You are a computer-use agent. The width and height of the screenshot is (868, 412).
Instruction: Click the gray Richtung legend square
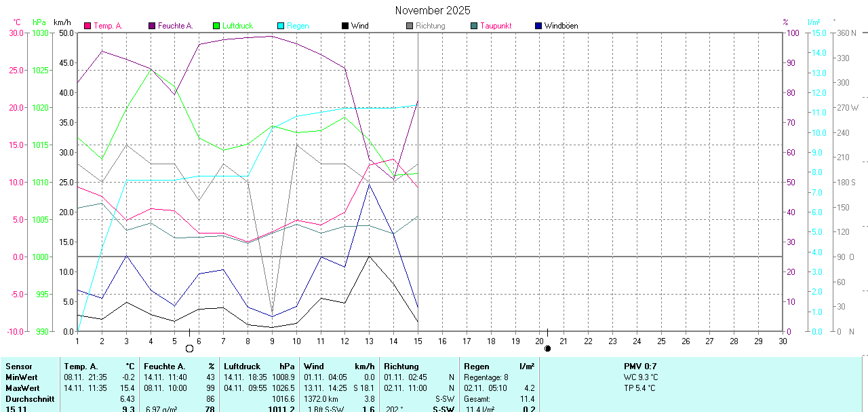tap(410, 26)
